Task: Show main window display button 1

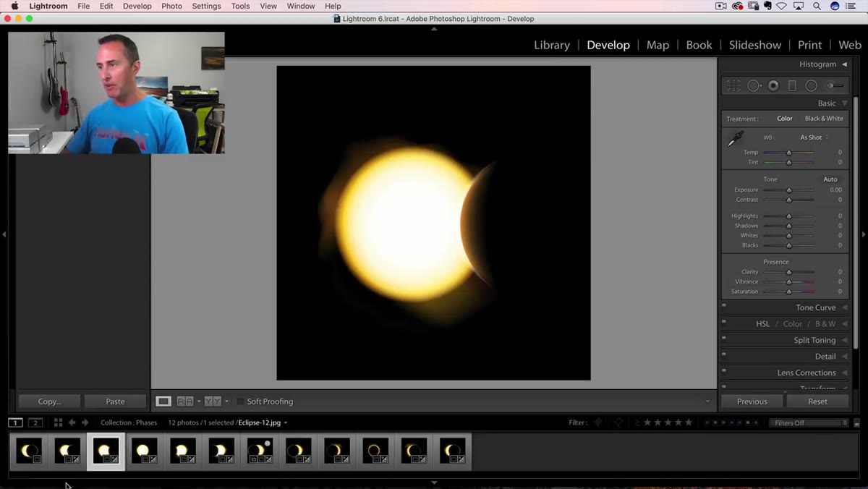Action: (15, 422)
